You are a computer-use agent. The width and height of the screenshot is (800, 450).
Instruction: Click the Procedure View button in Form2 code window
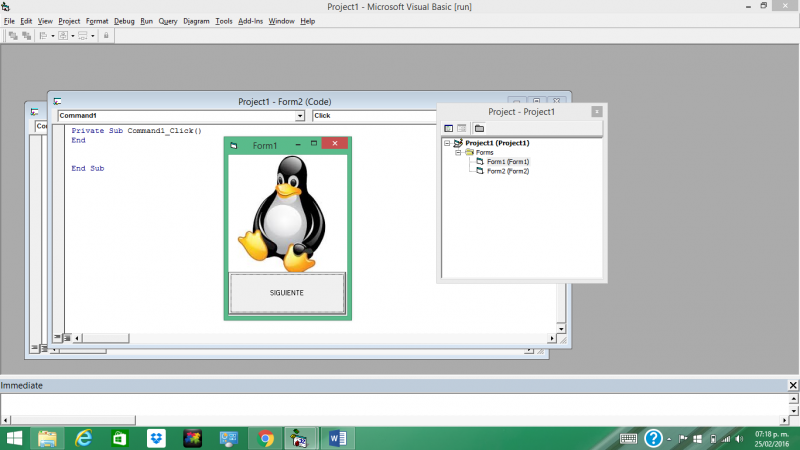point(58,338)
